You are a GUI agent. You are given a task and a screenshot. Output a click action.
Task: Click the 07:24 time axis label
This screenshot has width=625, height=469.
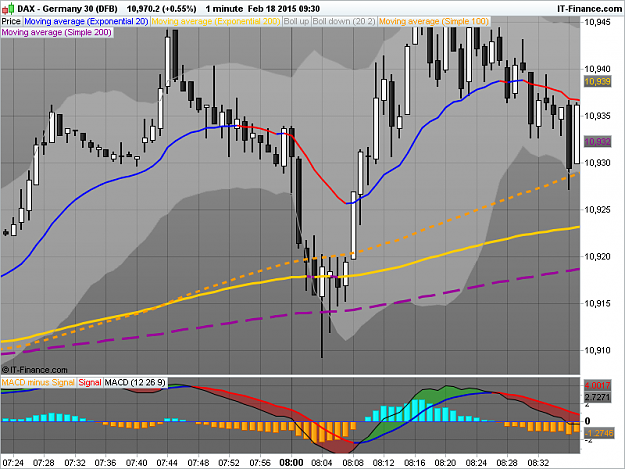click(x=13, y=463)
